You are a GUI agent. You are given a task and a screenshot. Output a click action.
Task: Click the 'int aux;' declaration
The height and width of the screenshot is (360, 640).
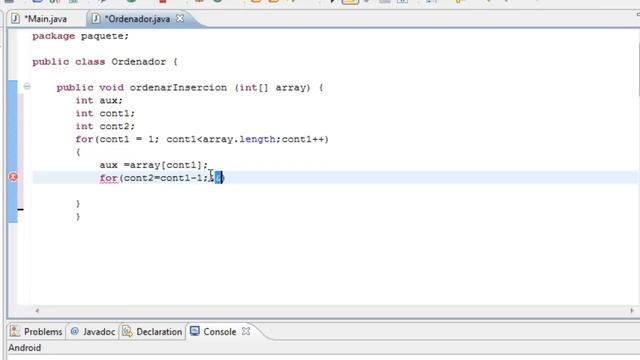click(x=99, y=100)
